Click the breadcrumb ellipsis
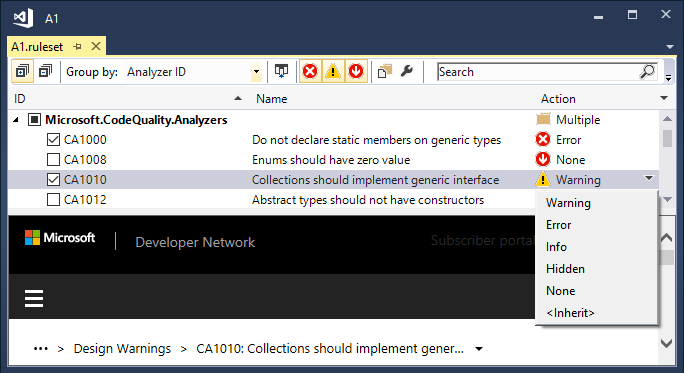 [x=41, y=349]
